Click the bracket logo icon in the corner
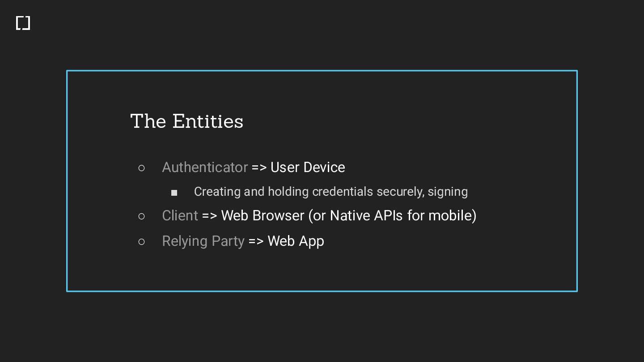Viewport: 644px width, 362px height. [x=23, y=23]
